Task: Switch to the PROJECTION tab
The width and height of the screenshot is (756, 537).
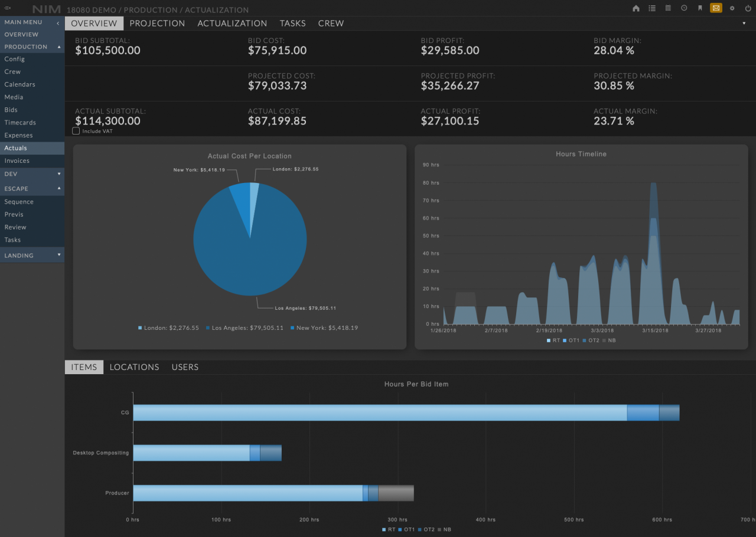Action: 157,24
